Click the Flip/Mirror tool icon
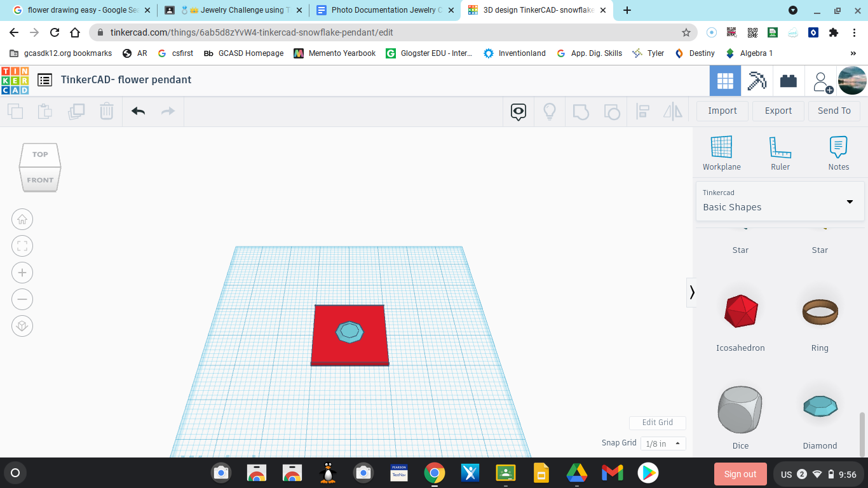 click(x=673, y=111)
